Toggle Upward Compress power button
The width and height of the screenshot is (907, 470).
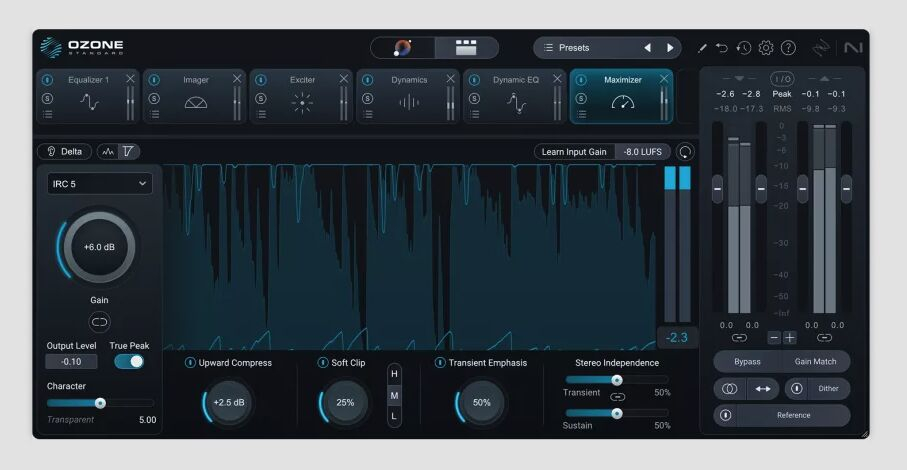tap(190, 363)
